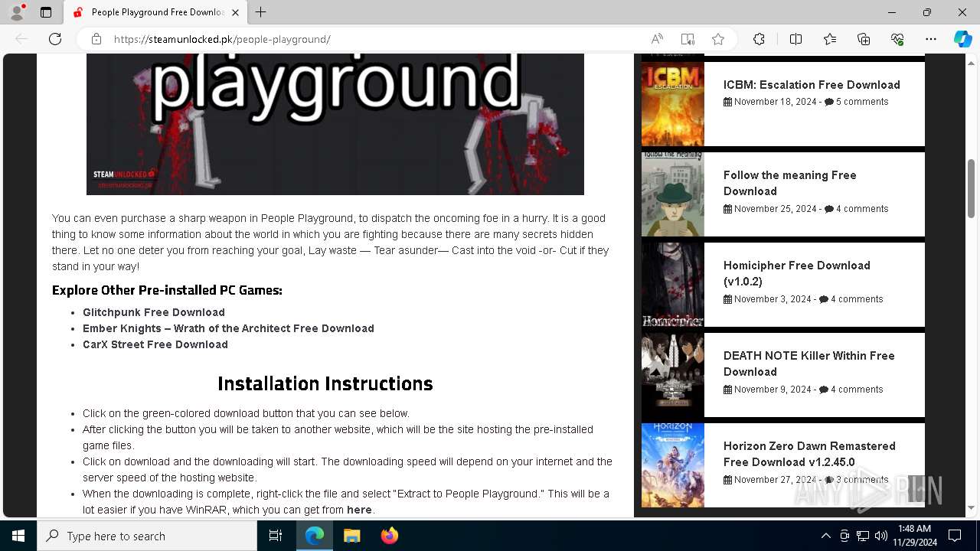Open the tab actions menu icon
Screen dimensions: 980x551
[46, 12]
